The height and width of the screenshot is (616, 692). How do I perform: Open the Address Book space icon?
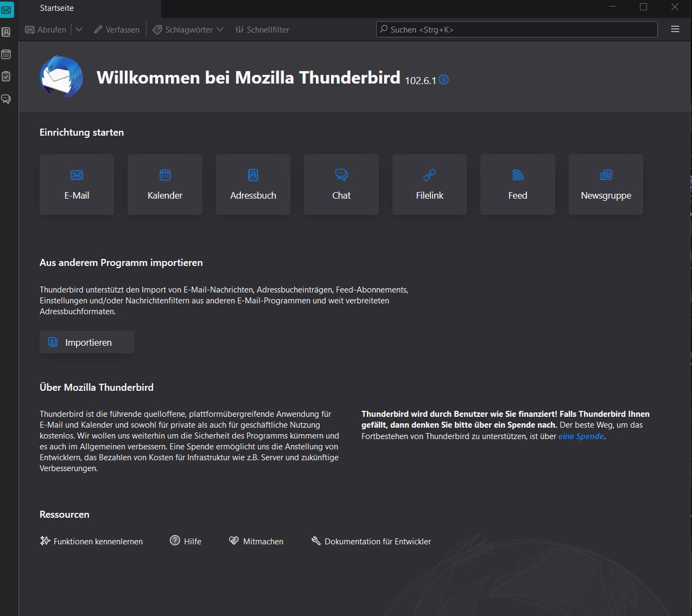point(7,32)
